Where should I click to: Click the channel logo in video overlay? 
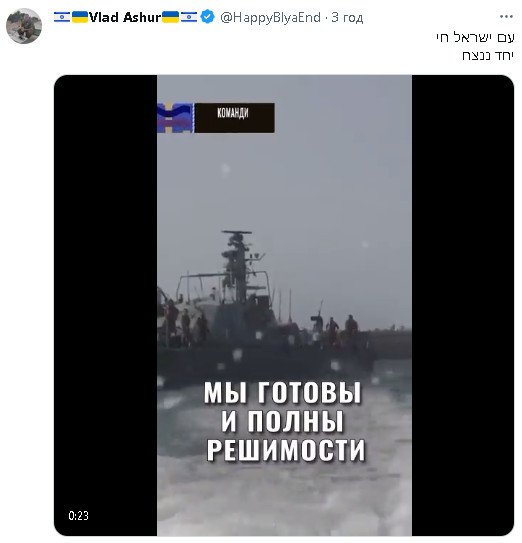[x=175, y=118]
